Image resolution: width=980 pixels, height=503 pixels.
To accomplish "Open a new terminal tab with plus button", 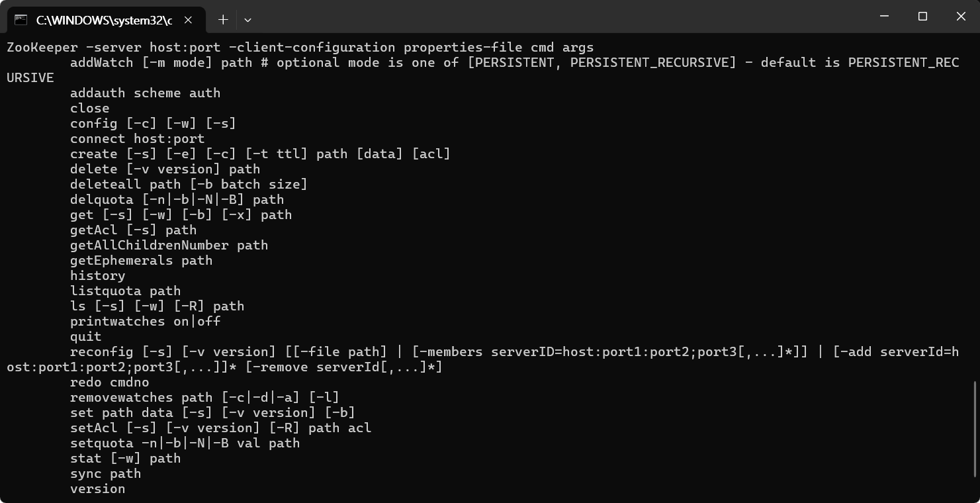I will tap(223, 20).
